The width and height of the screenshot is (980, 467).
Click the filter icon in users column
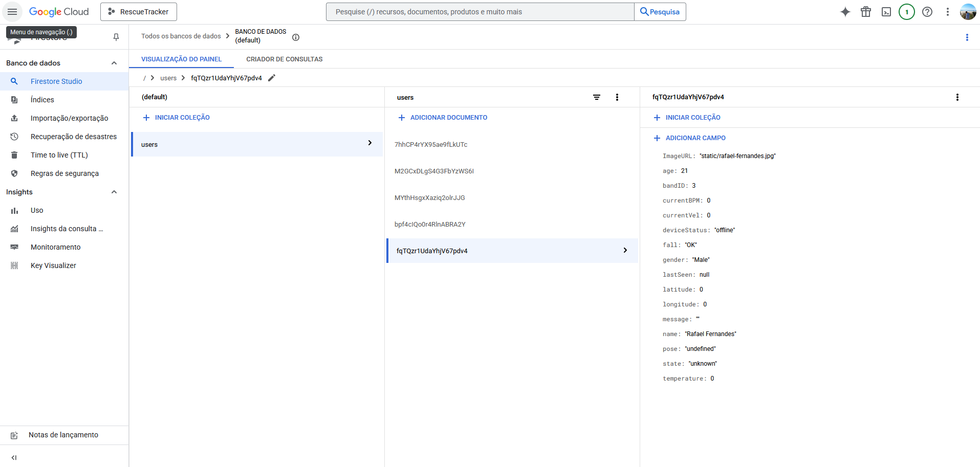tap(596, 97)
